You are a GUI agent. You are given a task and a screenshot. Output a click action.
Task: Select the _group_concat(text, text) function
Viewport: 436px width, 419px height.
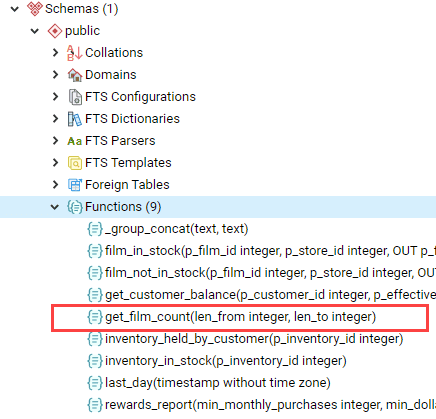[x=176, y=229]
